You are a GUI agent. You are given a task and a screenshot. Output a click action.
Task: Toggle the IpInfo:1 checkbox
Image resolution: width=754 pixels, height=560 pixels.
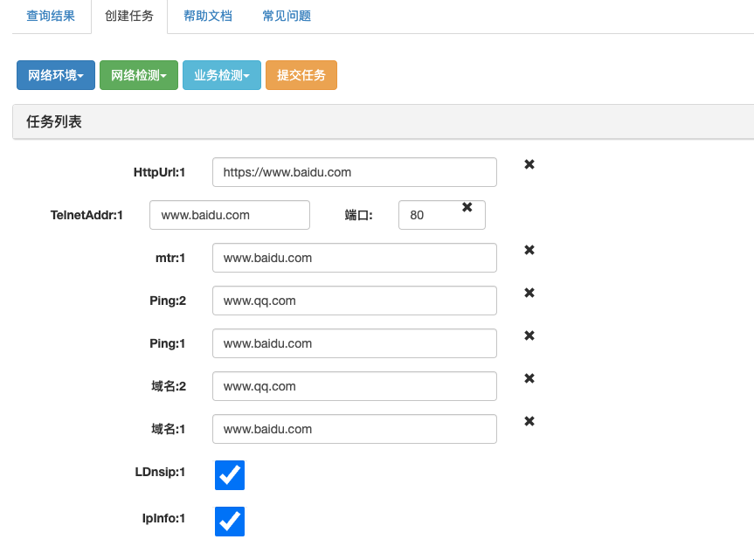(x=230, y=522)
